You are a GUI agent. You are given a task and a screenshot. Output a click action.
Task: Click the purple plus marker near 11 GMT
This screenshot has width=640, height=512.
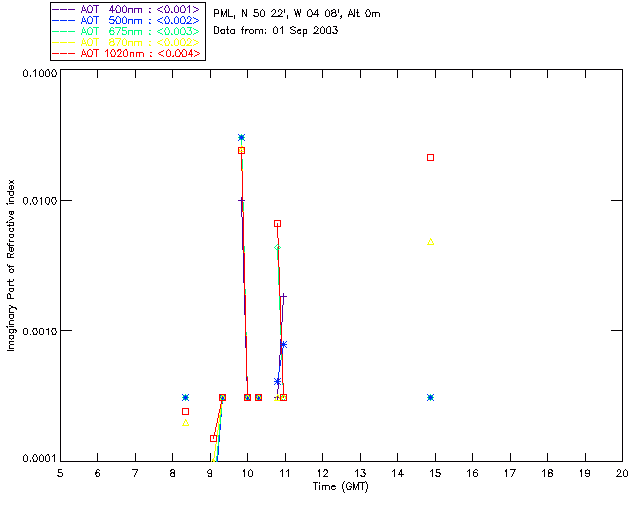[283, 296]
